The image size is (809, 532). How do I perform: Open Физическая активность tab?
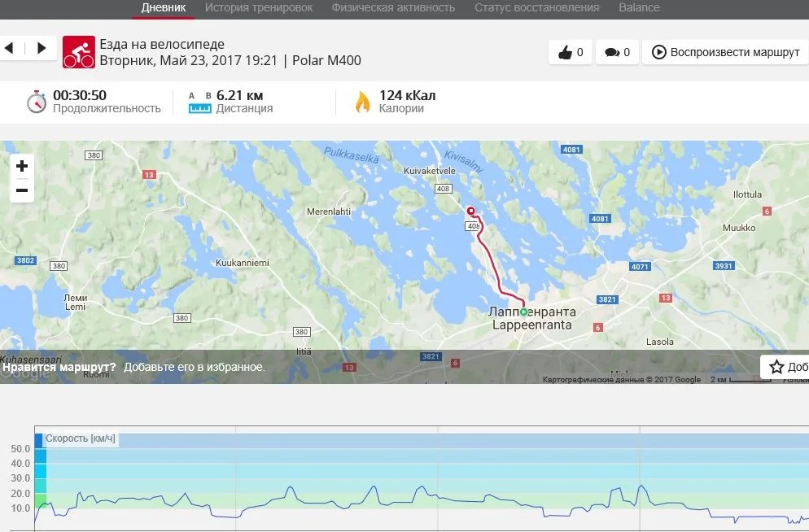393,8
